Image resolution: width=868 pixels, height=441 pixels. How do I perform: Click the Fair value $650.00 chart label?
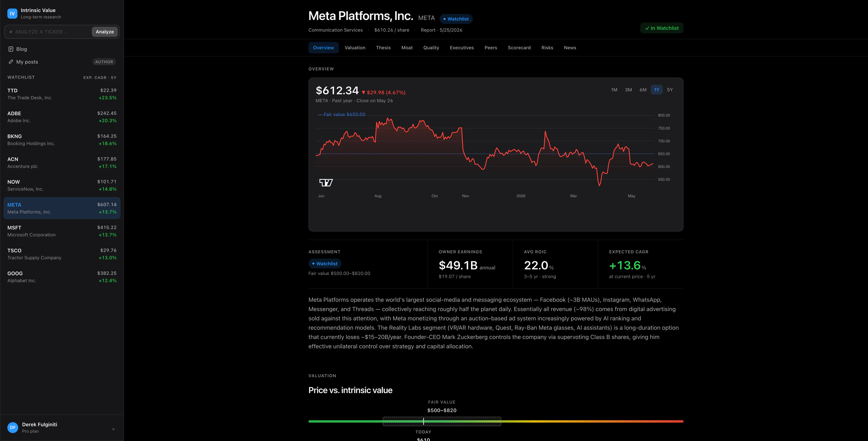(x=342, y=114)
